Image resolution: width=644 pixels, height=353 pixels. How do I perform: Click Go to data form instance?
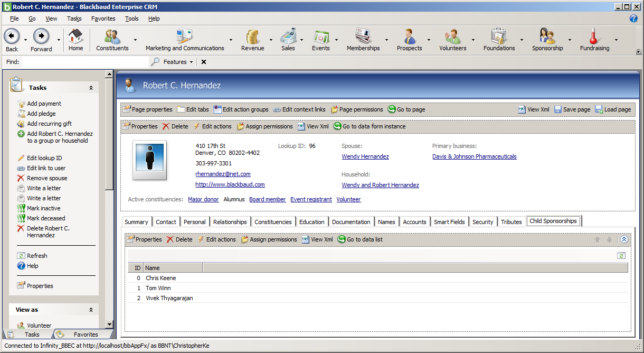(370, 126)
